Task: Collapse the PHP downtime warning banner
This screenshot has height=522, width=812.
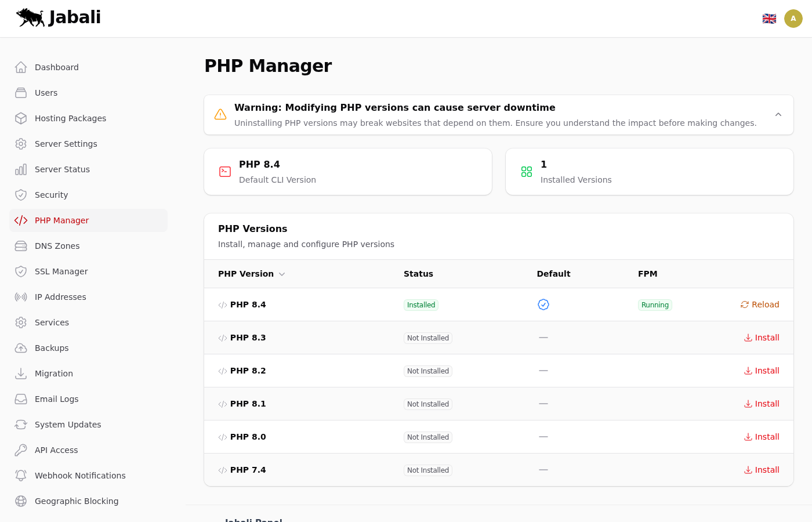Action: [778, 115]
